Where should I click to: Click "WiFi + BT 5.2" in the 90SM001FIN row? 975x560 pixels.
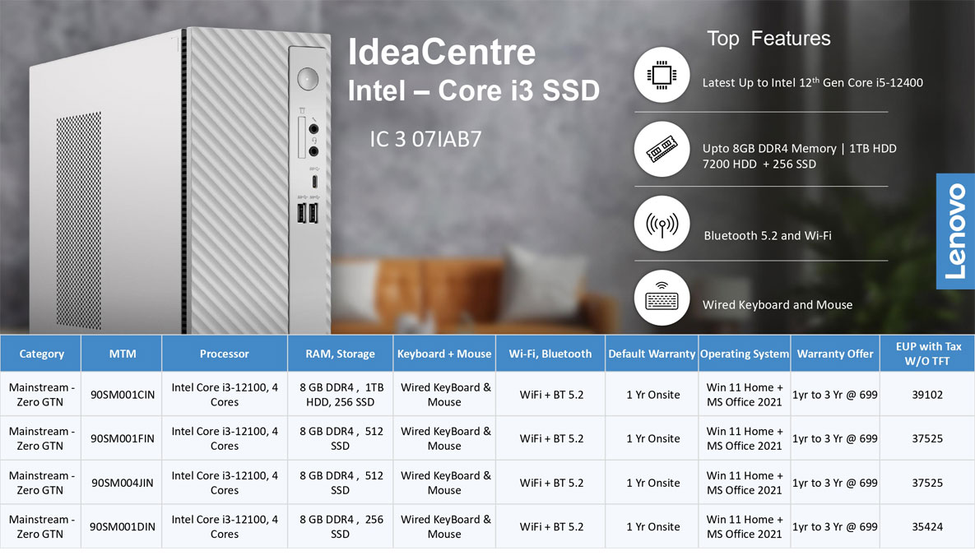(551, 438)
